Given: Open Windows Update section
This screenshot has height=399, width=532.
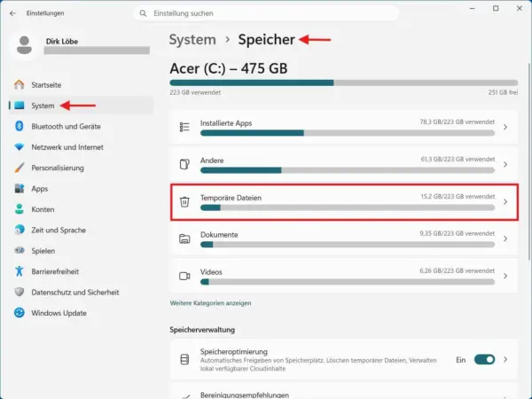Looking at the screenshot, I should [81, 312].
